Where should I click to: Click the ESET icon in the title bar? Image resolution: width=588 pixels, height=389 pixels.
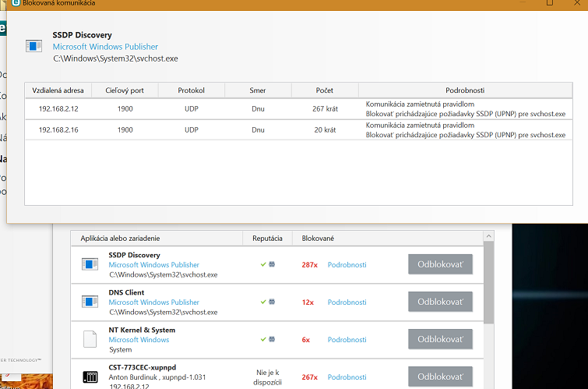point(14,4)
